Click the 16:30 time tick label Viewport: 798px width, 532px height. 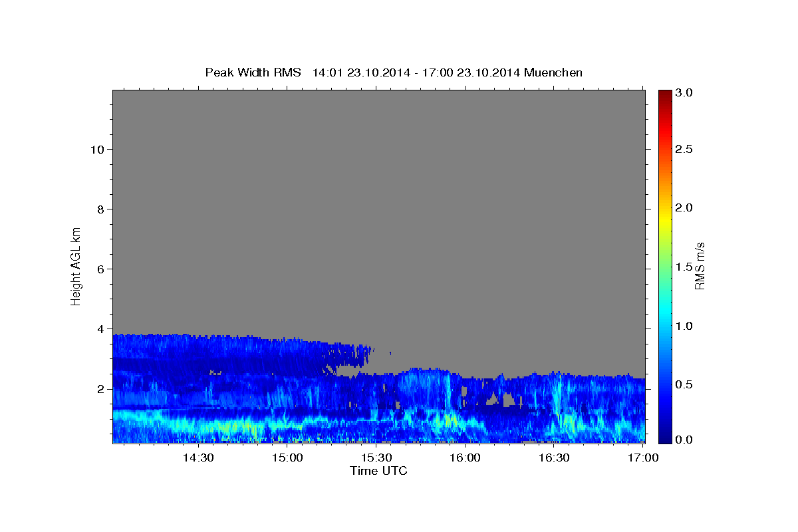pos(554,458)
